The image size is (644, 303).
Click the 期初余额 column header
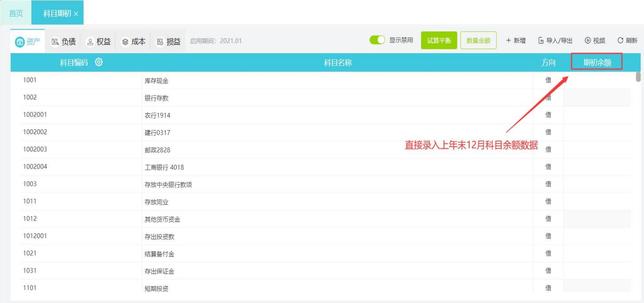coord(597,63)
